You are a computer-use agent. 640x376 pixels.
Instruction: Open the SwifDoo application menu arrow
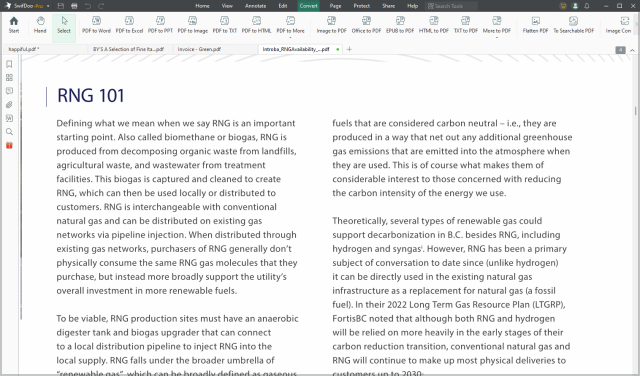pyautogui.click(x=48, y=6)
